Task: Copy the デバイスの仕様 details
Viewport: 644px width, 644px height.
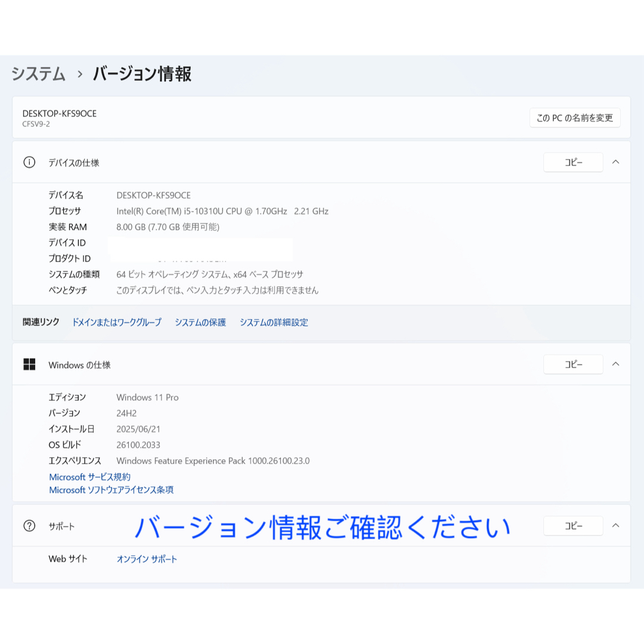Action: (x=574, y=162)
